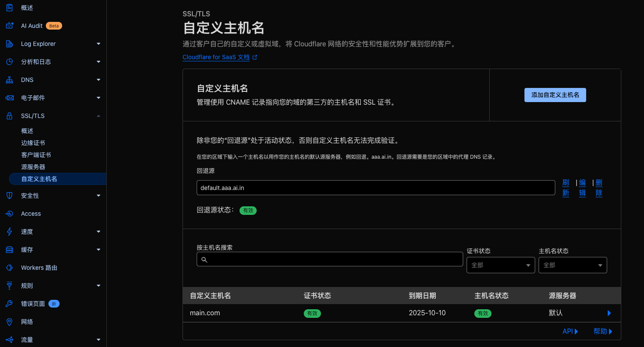Open the 源服务器 submenu item
The image size is (644, 347).
(33, 167)
